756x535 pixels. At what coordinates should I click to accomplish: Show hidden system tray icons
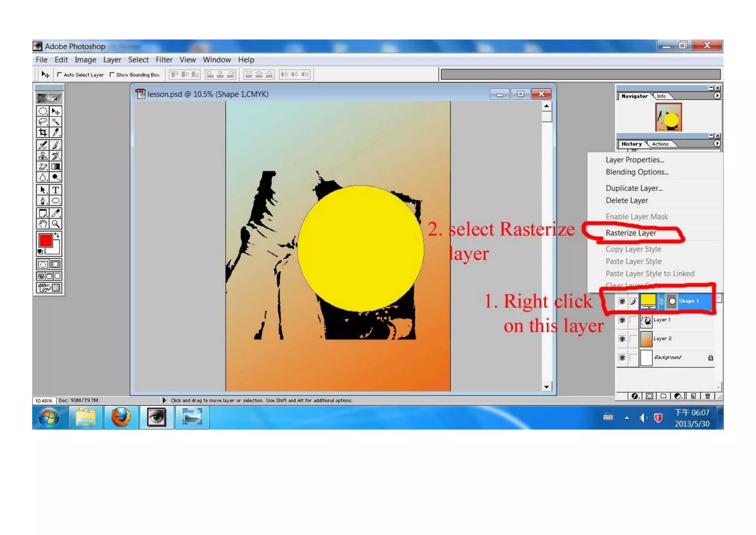pos(627,418)
